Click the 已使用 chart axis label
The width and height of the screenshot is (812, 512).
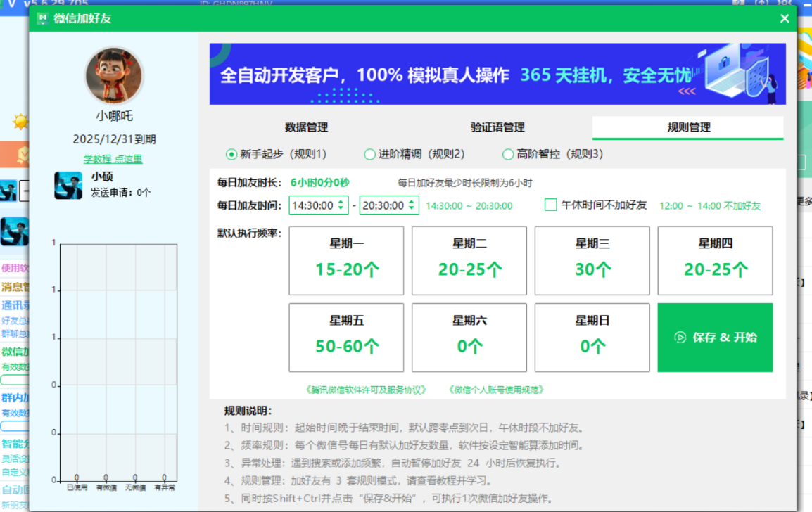click(77, 487)
